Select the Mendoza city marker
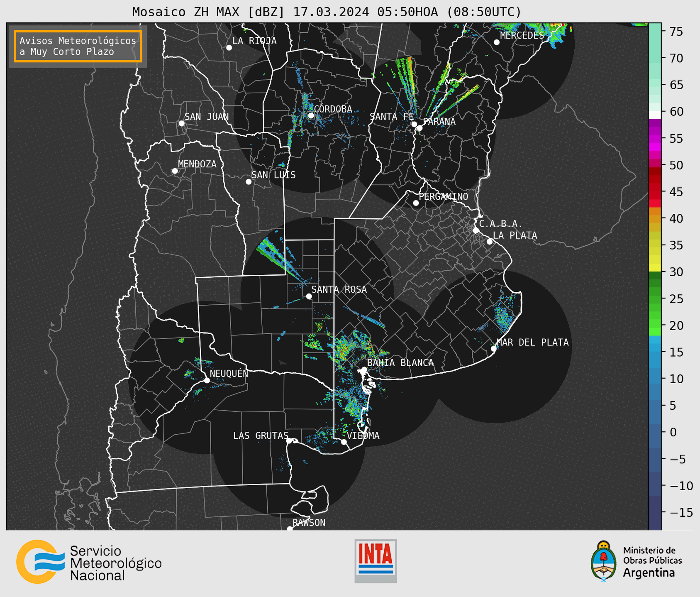 point(175,171)
